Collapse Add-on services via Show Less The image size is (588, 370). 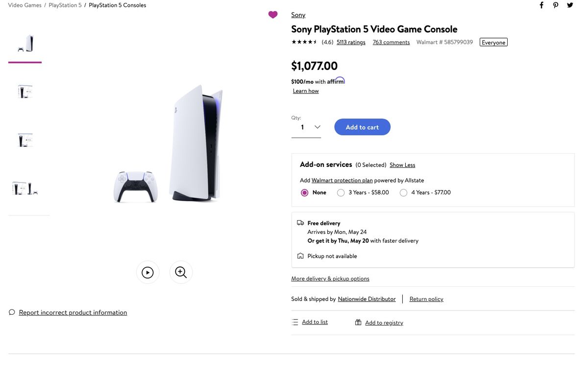tap(402, 164)
